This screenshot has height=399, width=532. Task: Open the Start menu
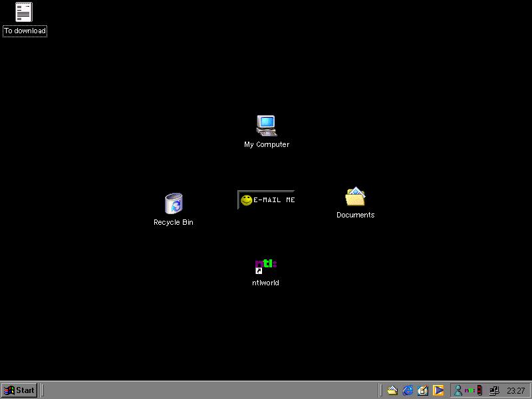click(x=19, y=390)
